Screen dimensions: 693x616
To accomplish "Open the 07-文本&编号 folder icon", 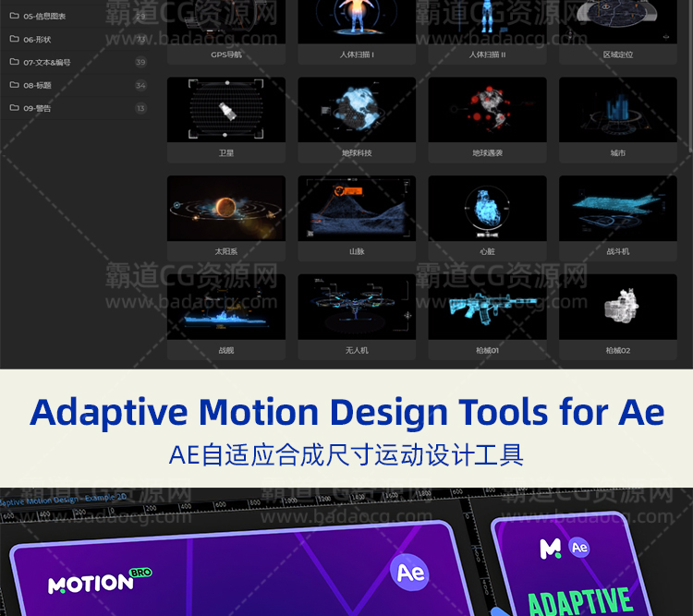I will 14,62.
